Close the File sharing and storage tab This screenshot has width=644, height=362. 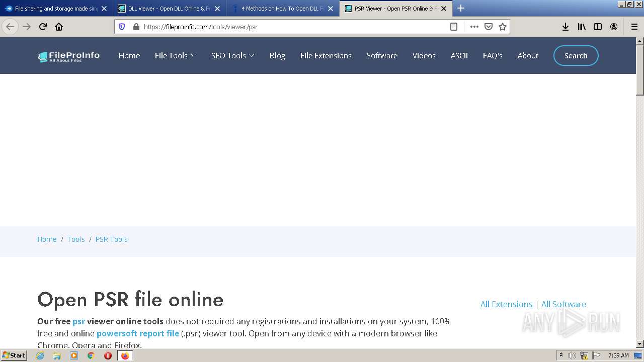click(104, 9)
